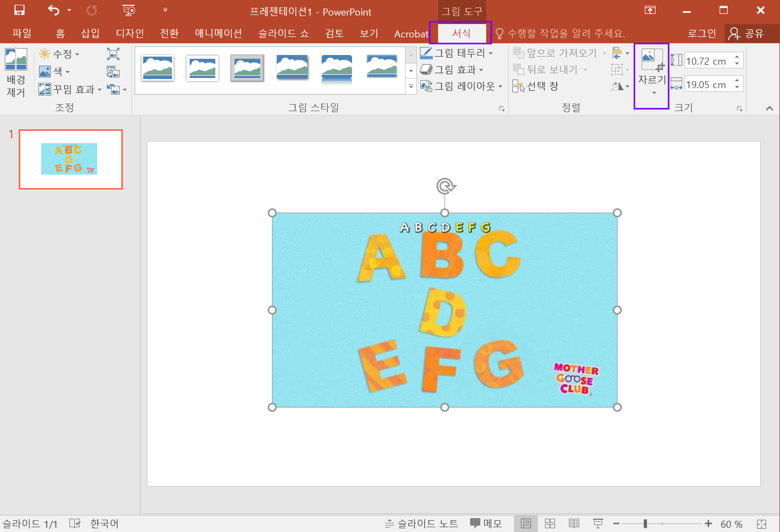Open the Customize Quick Access Toolbar dropdown
The width and height of the screenshot is (780, 532).
click(165, 10)
